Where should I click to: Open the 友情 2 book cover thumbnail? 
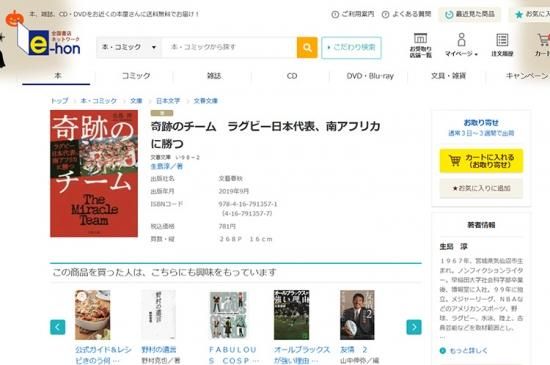[x=357, y=315]
